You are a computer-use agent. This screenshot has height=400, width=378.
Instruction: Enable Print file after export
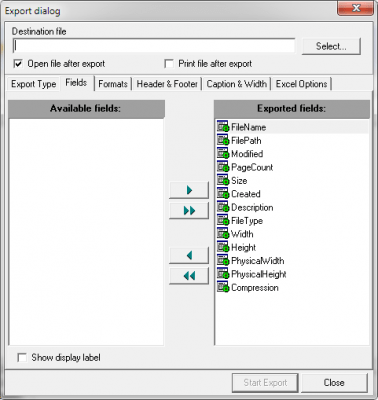pos(169,63)
